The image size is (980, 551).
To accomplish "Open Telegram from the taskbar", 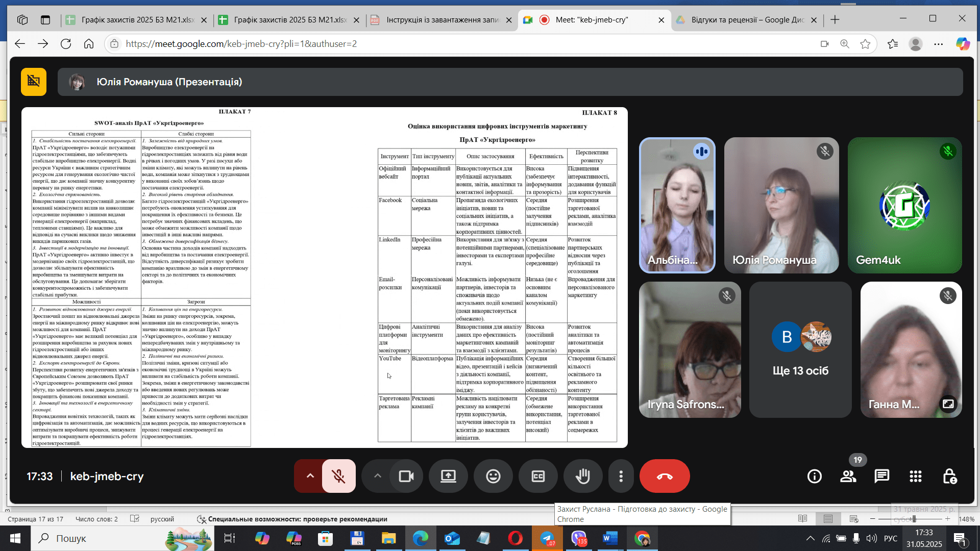I will [x=547, y=538].
